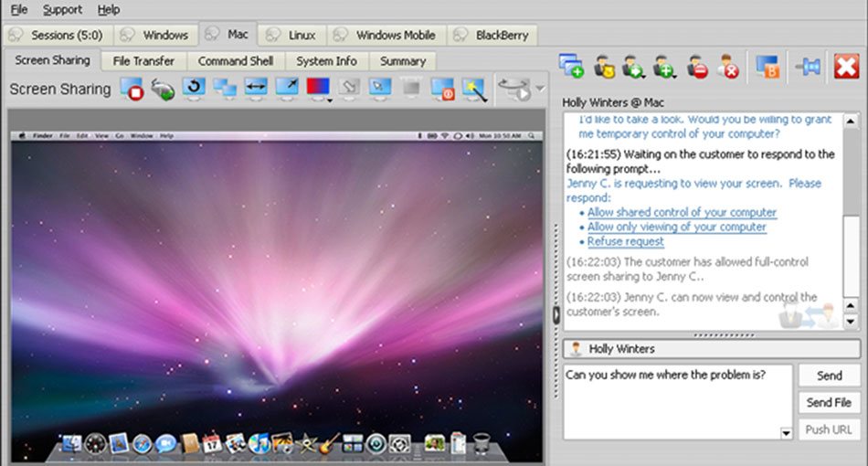The width and height of the screenshot is (868, 466).
Task: Click the monitor icon with diagonal arrow
Action: [x=287, y=88]
